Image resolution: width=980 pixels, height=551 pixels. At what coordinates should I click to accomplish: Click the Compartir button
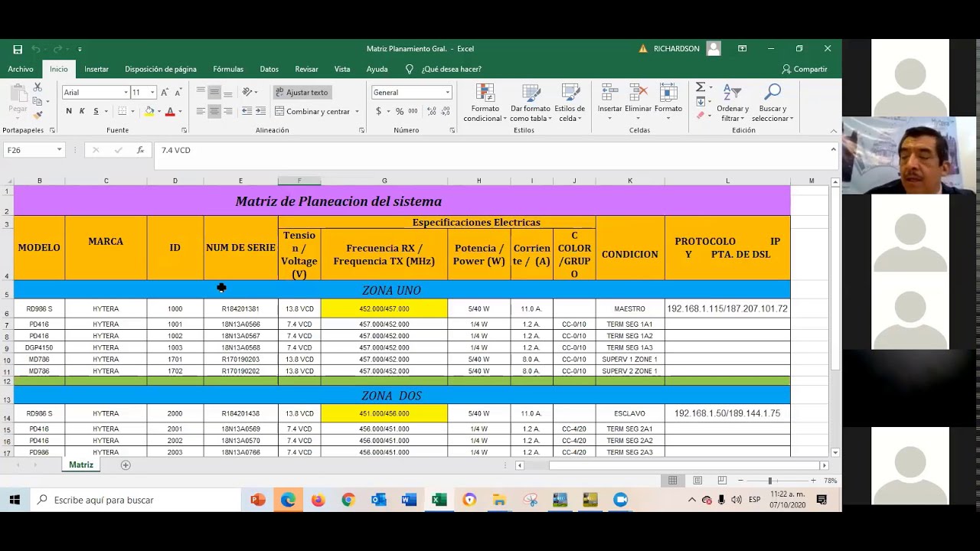pyautogui.click(x=805, y=69)
